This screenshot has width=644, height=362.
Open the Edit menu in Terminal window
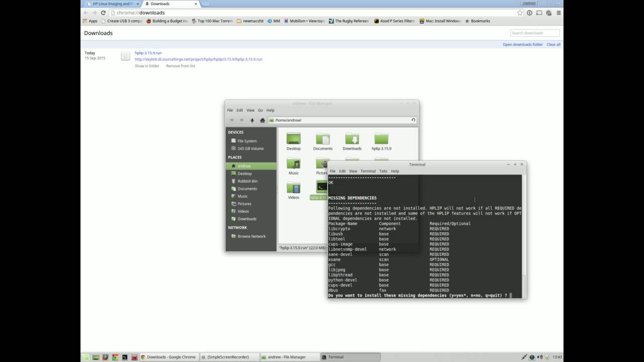click(342, 171)
